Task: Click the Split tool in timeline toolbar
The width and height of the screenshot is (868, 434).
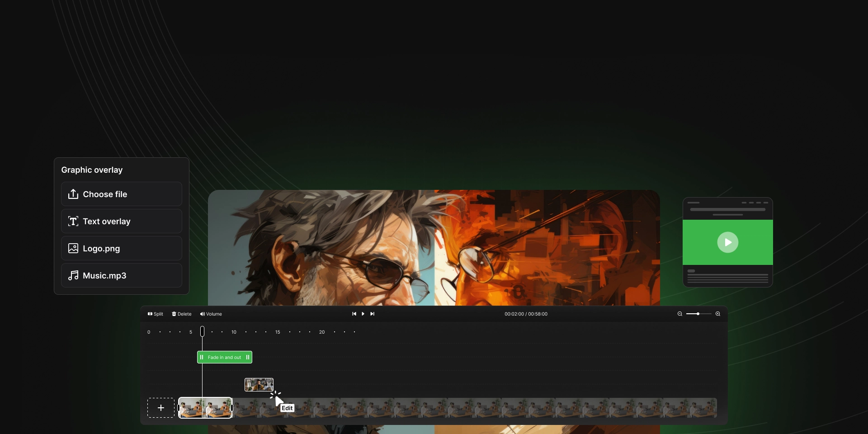Action: coord(155,314)
